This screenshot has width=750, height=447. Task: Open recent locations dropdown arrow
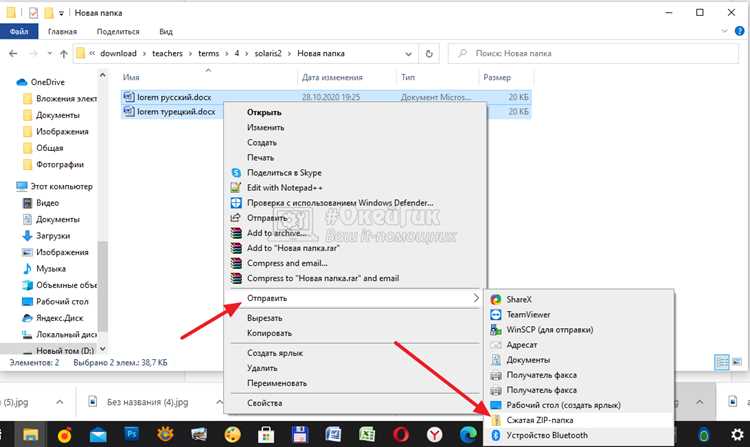tap(50, 54)
